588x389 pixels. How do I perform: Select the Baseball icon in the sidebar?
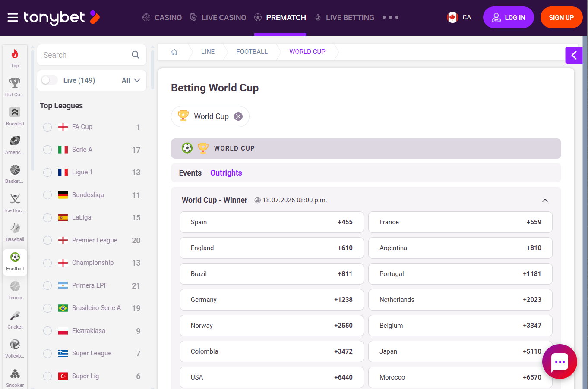click(15, 229)
